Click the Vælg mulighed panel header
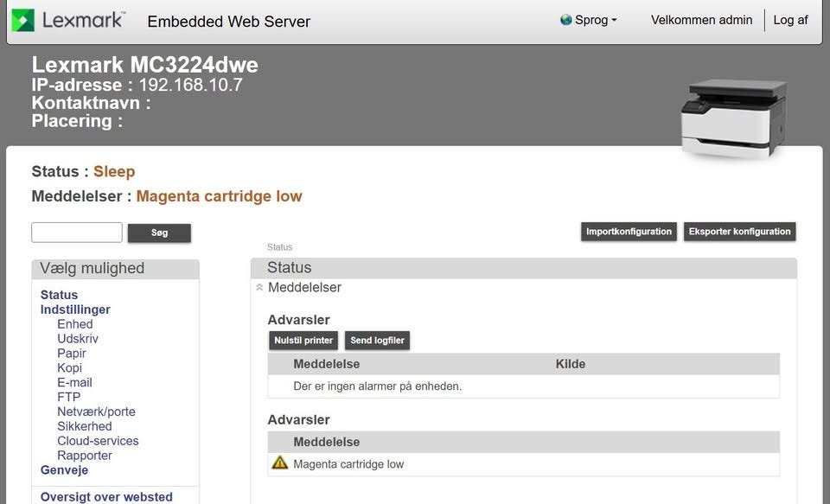 tap(115, 268)
